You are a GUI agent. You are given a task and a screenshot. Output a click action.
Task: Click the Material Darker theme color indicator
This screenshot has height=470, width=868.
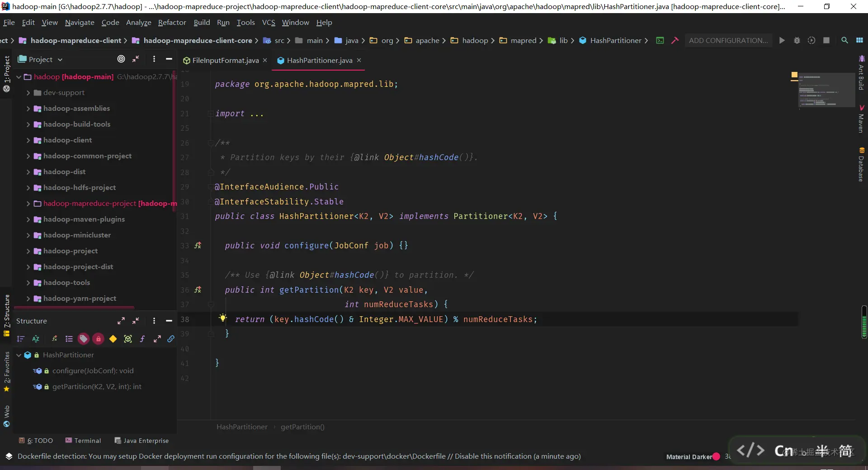716,456
